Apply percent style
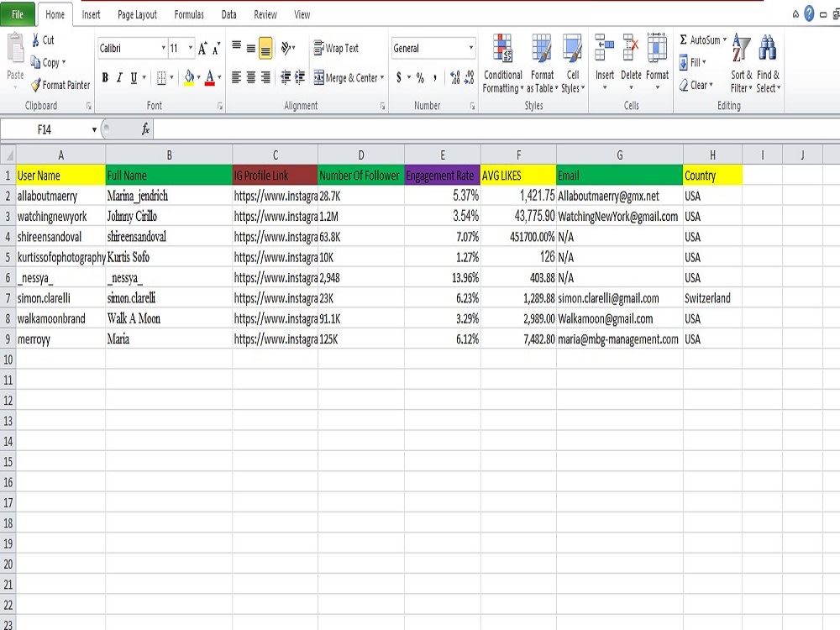The height and width of the screenshot is (630, 840). pos(421,78)
